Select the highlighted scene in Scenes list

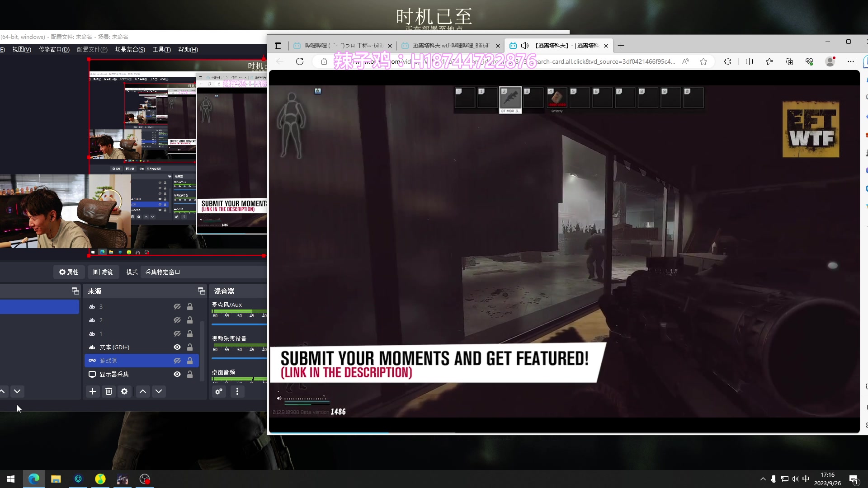(39, 307)
